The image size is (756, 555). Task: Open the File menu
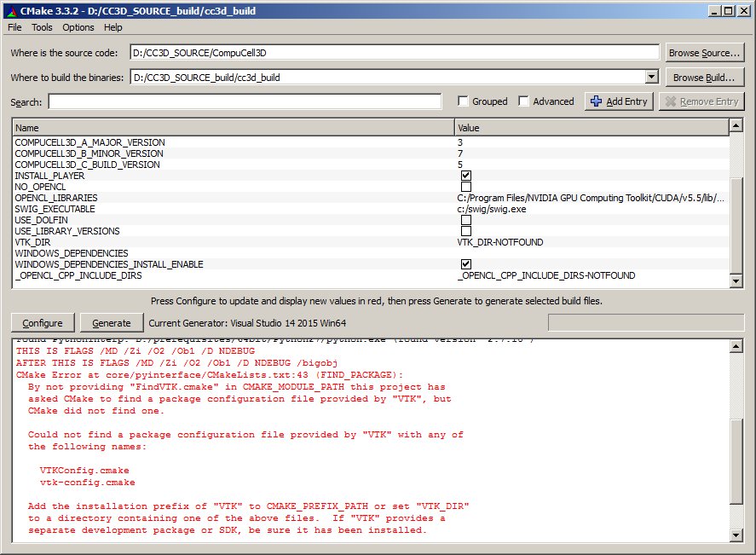(14, 27)
